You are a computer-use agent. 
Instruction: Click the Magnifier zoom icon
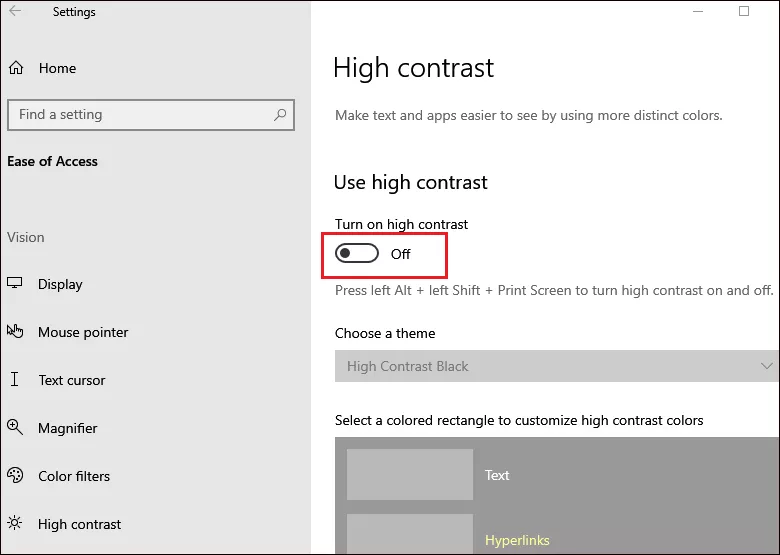click(15, 427)
